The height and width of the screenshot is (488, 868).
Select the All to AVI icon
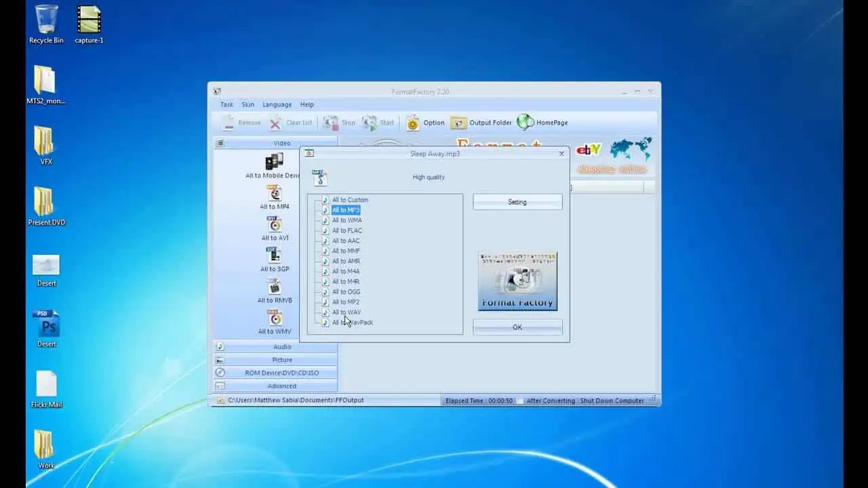[275, 224]
